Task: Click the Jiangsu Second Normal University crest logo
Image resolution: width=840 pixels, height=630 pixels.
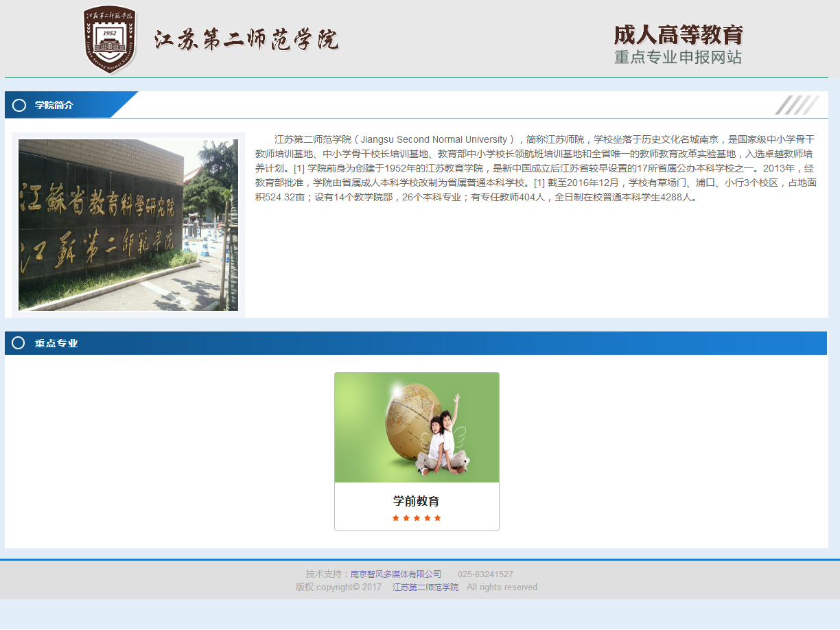Action: [x=110, y=39]
